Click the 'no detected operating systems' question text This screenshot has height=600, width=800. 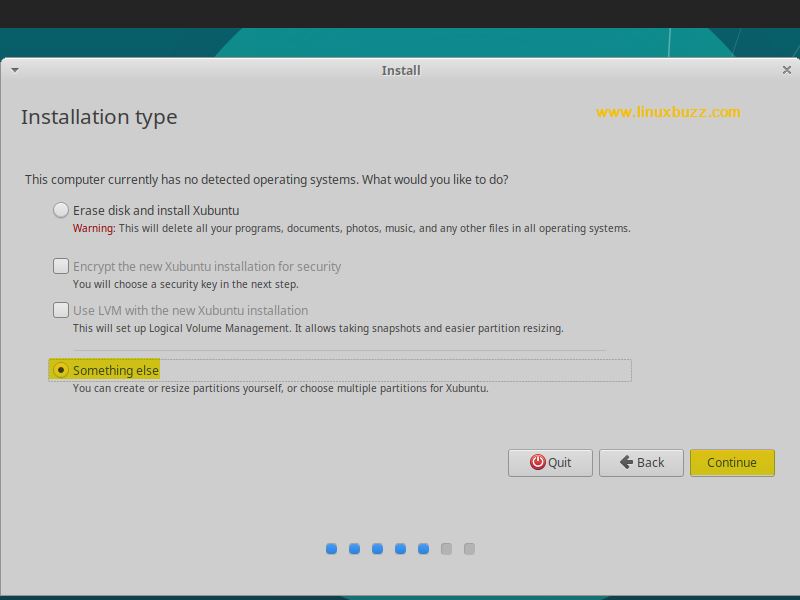[x=267, y=180]
